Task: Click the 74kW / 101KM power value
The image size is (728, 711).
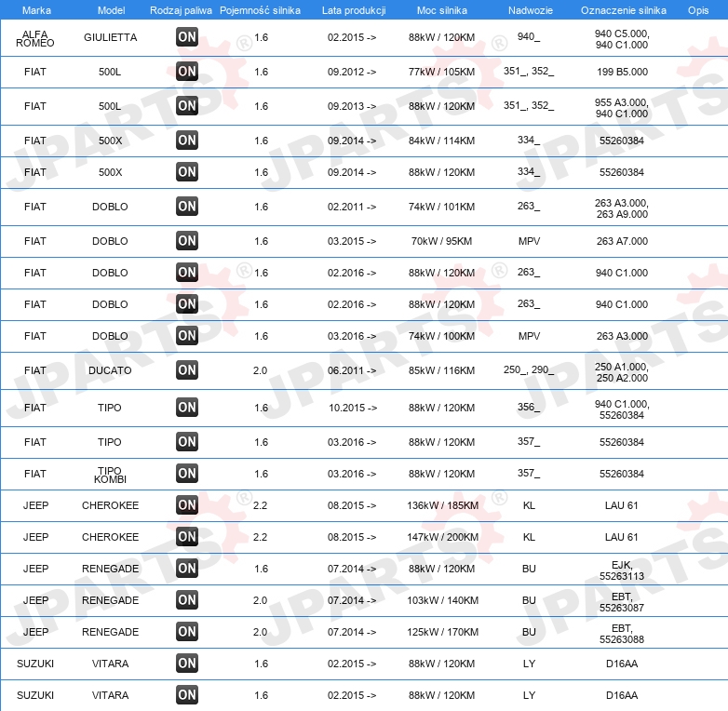Action: (441, 207)
